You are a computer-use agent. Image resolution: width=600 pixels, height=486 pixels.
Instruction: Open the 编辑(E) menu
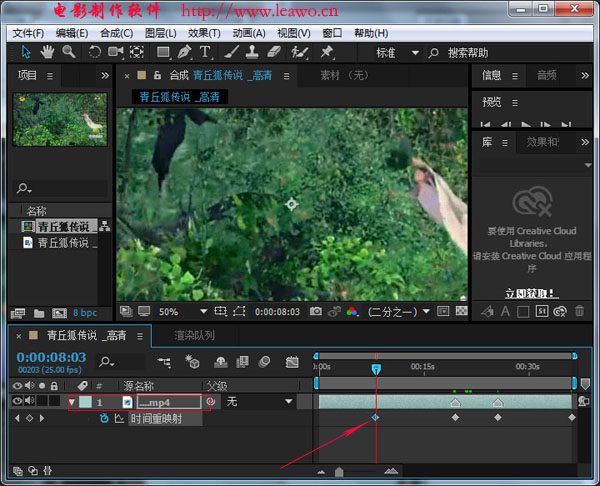tap(72, 33)
